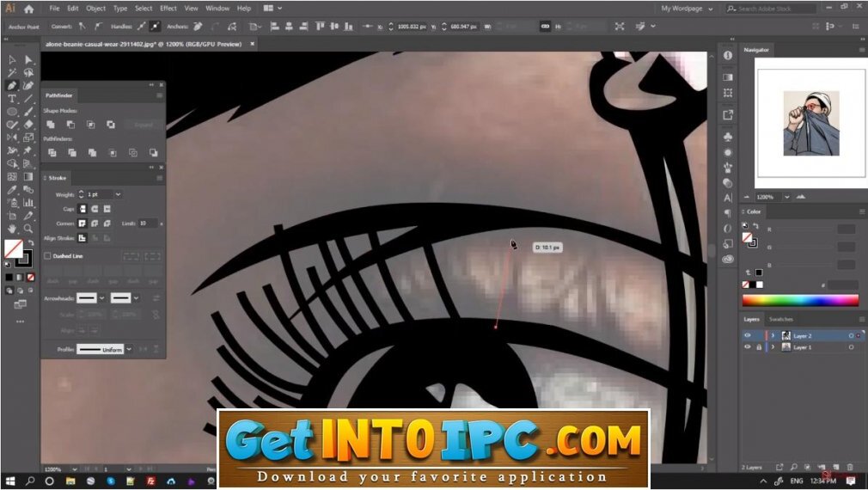Select Miter Join corner option

83,224
